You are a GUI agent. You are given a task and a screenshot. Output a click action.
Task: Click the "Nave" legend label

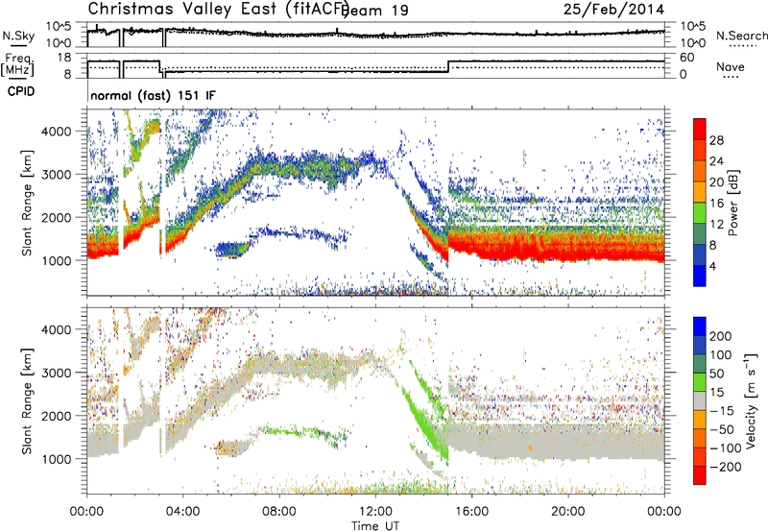[x=731, y=66]
